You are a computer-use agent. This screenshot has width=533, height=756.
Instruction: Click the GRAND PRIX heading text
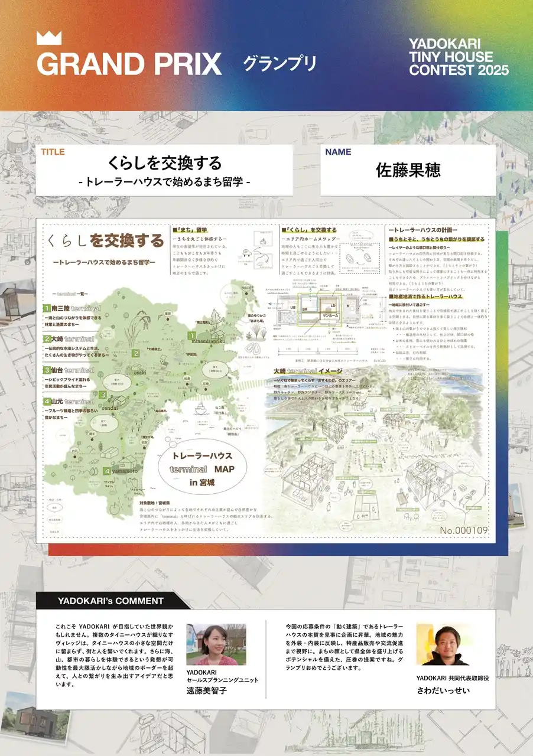point(129,64)
